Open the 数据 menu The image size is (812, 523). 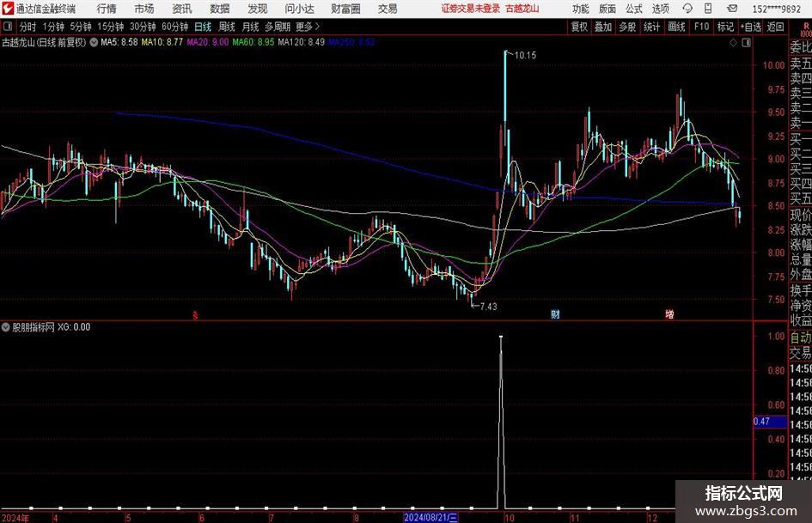220,9
